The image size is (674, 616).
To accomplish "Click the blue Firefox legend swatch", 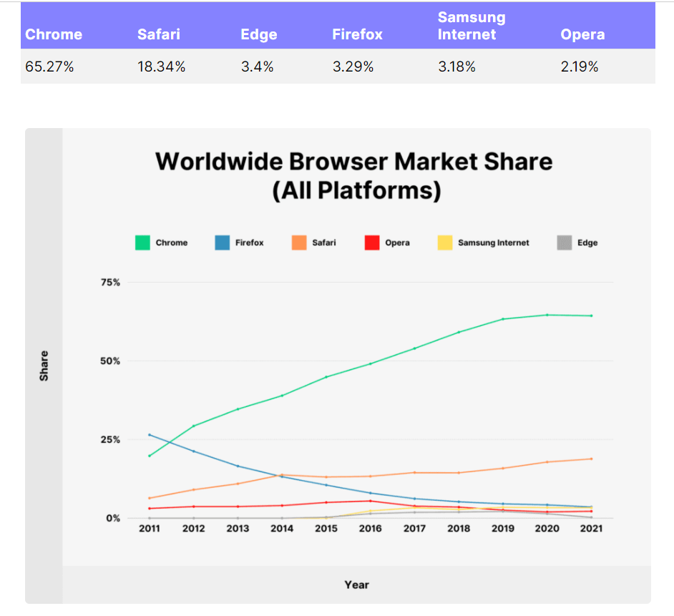I will coord(223,243).
